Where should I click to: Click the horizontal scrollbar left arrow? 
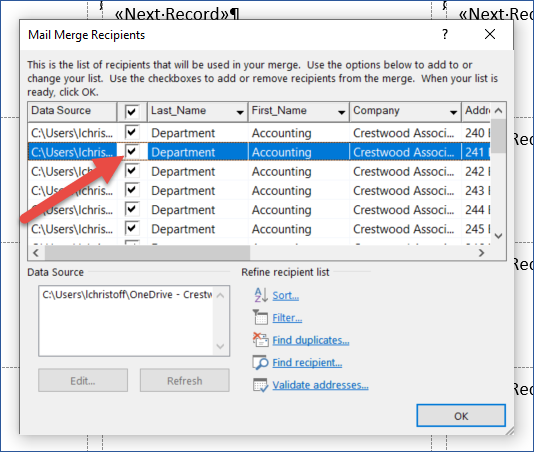(36, 253)
